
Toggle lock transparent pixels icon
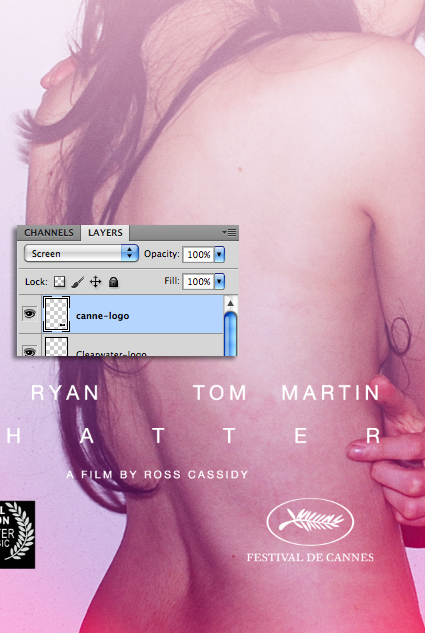click(59, 281)
